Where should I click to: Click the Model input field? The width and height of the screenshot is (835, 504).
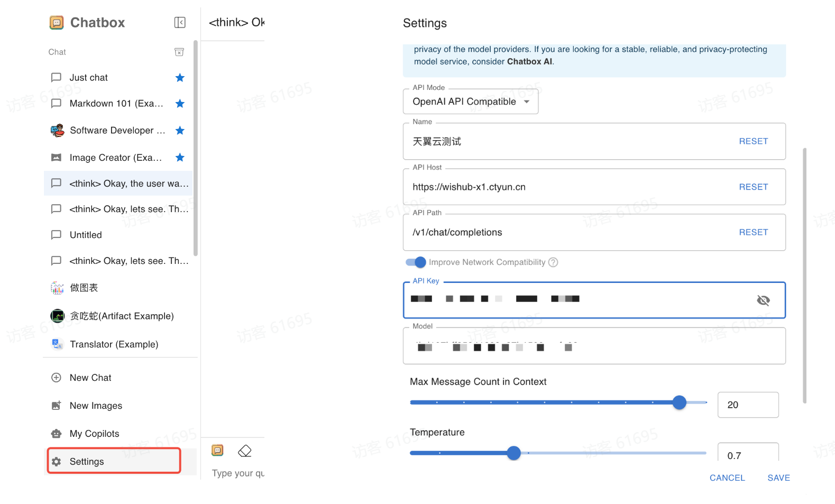594,346
